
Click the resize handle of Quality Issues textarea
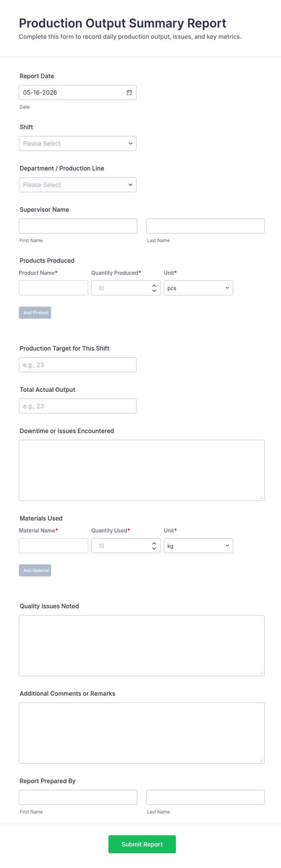click(x=261, y=673)
